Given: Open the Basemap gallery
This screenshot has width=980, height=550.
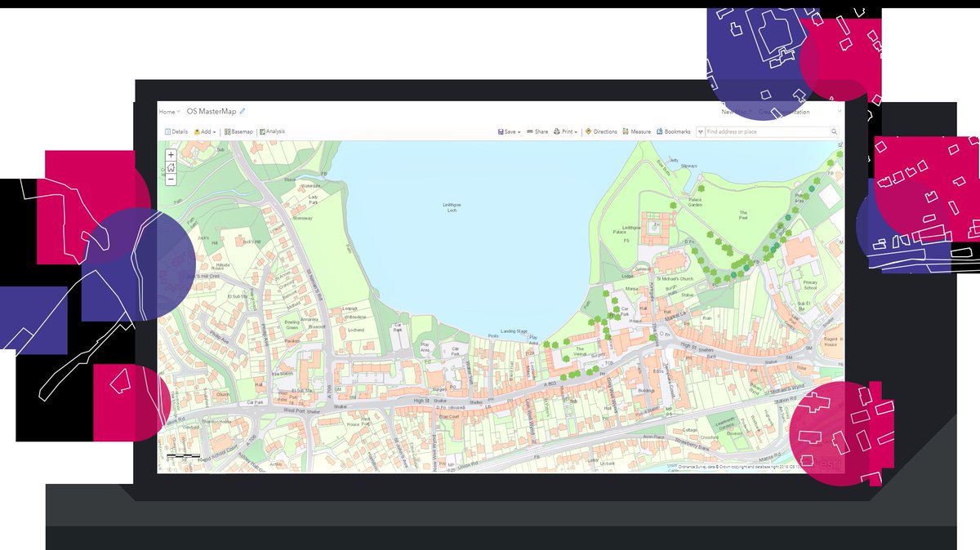Looking at the screenshot, I should 238,131.
